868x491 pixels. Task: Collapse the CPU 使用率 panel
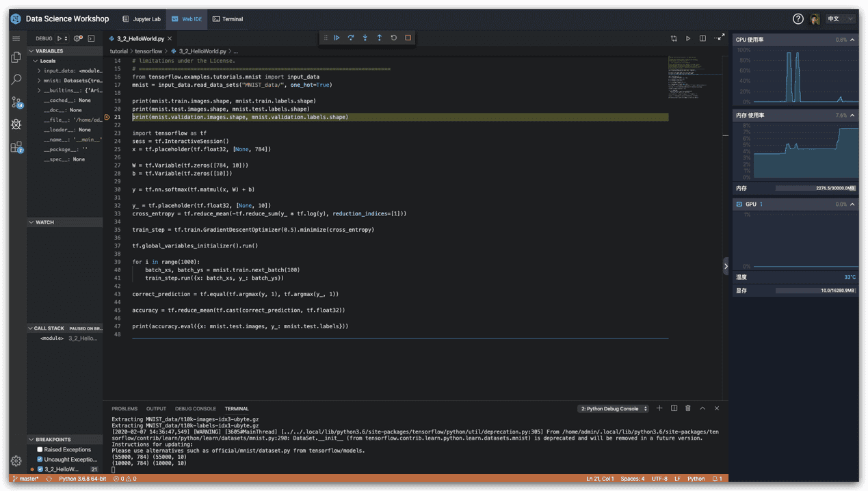852,40
